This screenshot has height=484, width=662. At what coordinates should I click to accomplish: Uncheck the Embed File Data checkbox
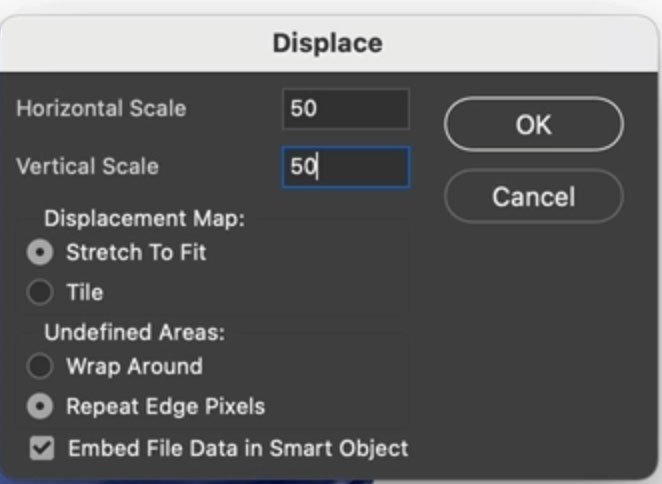point(41,448)
